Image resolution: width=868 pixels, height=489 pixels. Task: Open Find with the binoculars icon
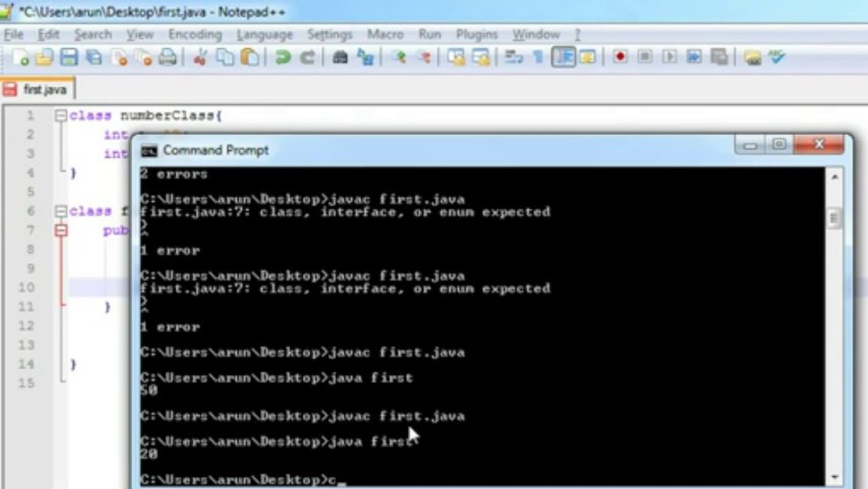[x=340, y=58]
